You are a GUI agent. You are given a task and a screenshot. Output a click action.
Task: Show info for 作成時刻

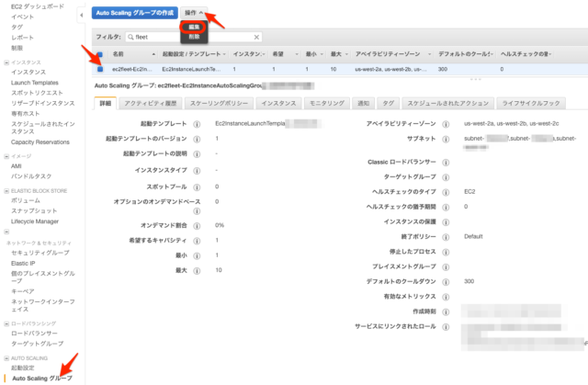(x=446, y=311)
